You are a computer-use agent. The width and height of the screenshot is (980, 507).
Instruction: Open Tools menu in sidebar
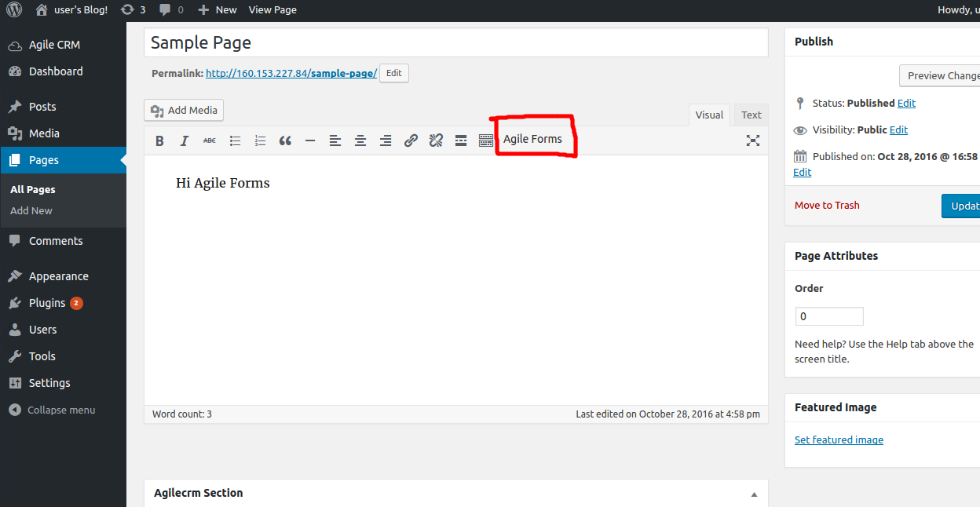point(63,356)
